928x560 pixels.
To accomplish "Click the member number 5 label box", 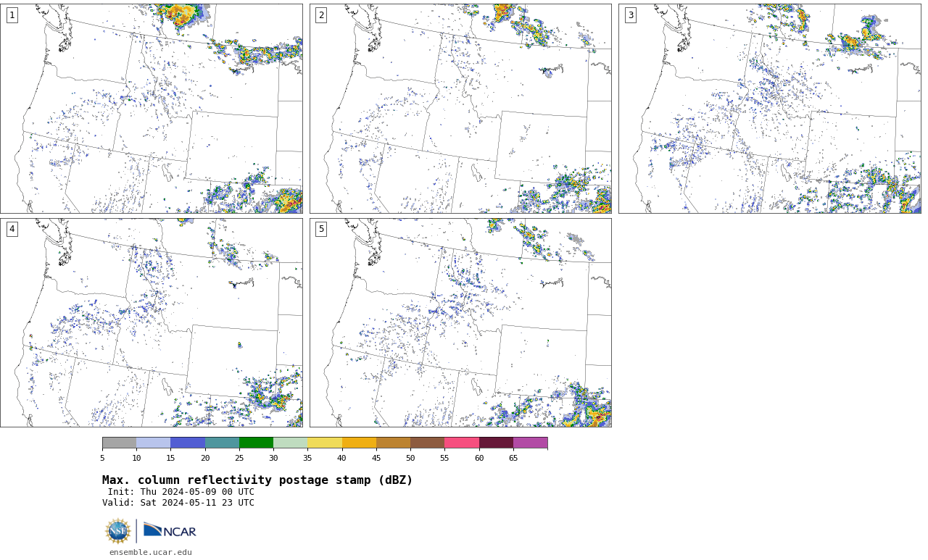I will [321, 229].
